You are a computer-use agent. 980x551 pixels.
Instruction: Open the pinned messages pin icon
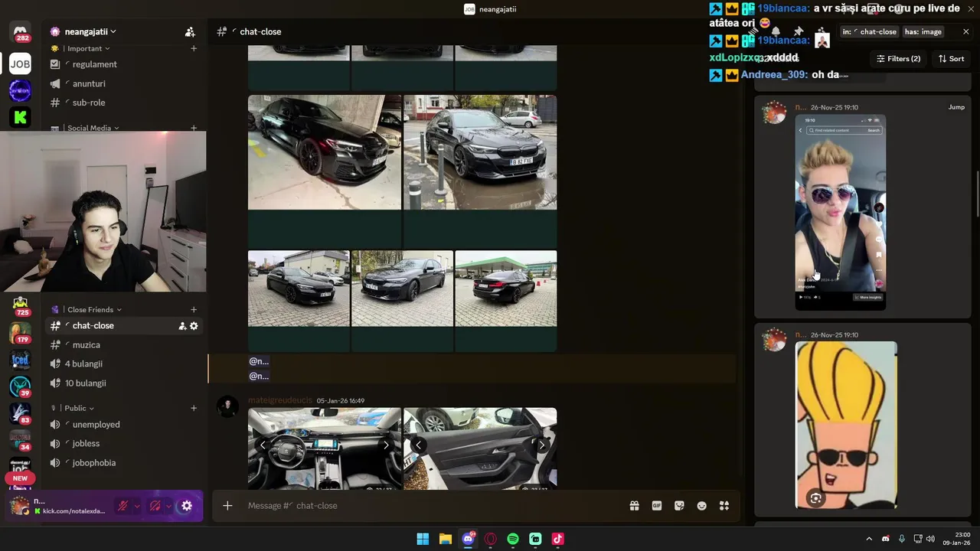tap(798, 31)
